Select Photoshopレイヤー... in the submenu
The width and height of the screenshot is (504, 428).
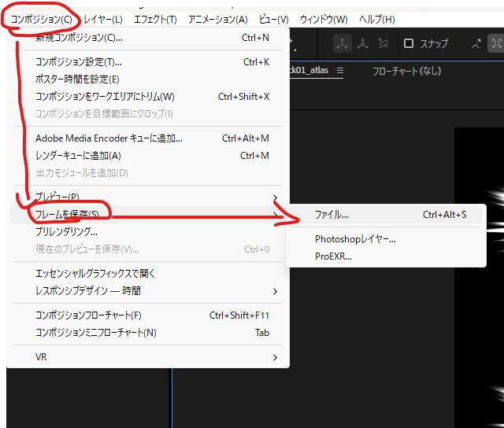(x=355, y=239)
